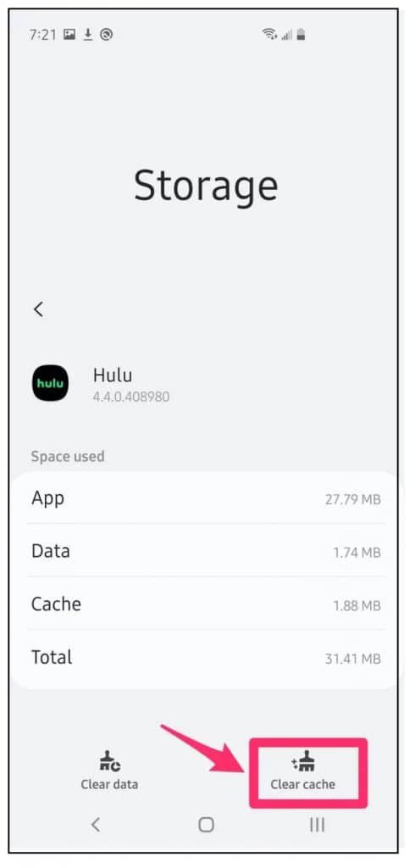Tap the image notification icon in status bar

[69, 35]
